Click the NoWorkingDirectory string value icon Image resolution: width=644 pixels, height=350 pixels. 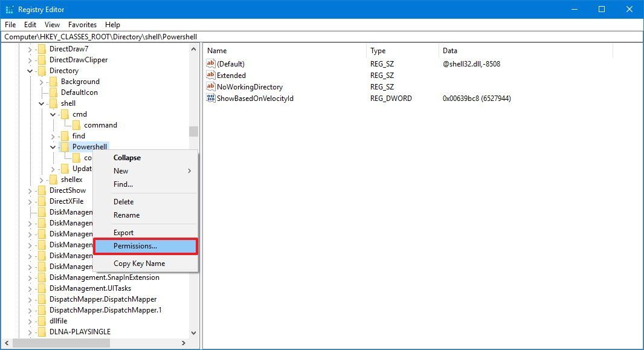(x=212, y=86)
